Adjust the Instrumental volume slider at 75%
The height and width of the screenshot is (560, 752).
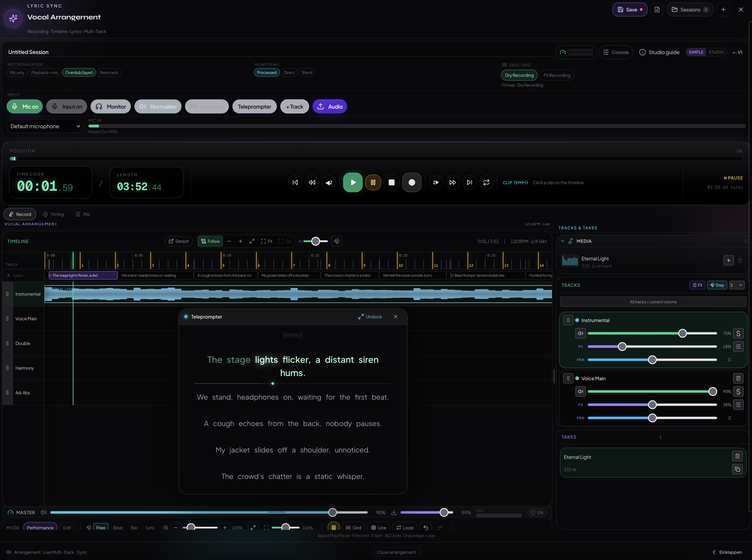point(652,333)
